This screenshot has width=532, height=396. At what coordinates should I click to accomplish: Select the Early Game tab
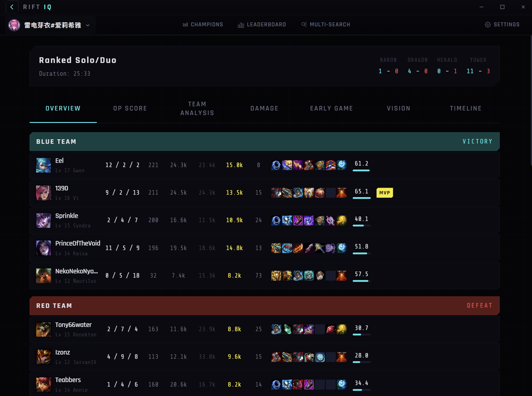point(331,108)
